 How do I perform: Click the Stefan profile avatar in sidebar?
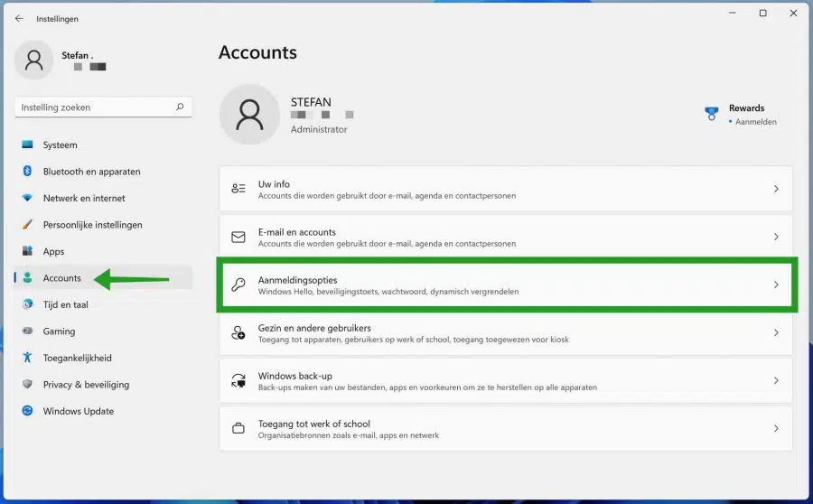[33, 61]
